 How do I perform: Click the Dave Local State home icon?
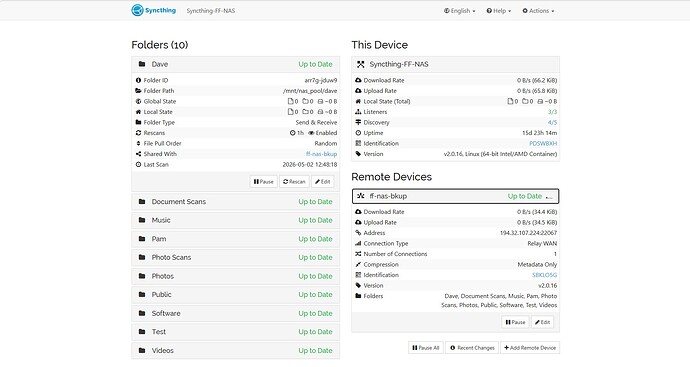138,112
